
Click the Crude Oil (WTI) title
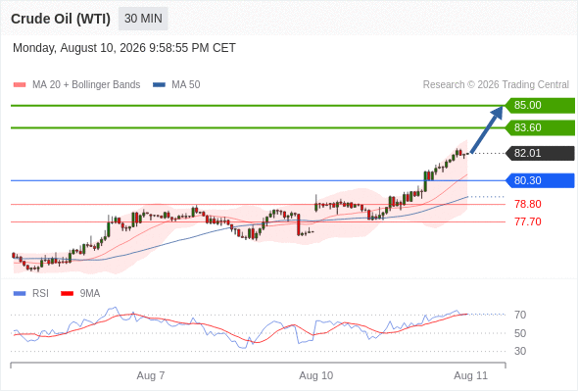[61, 19]
